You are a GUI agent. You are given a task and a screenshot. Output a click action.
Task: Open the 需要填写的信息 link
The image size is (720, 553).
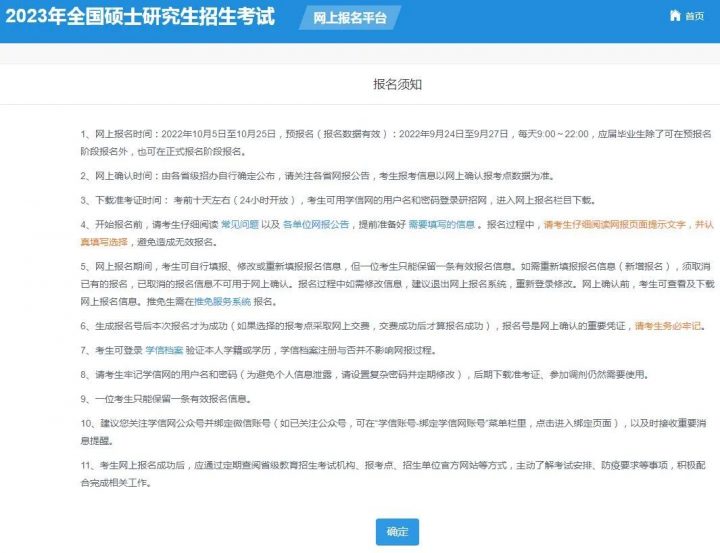pos(442,225)
